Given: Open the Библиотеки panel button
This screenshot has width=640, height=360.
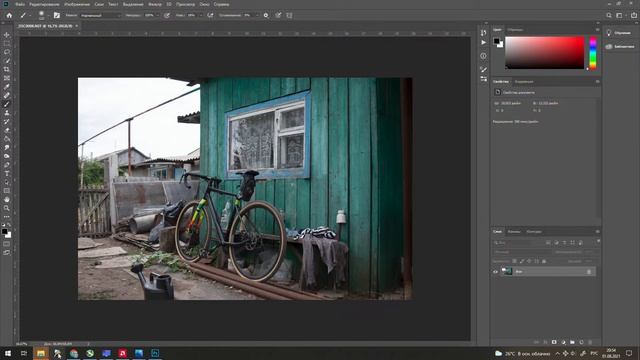Looking at the screenshot, I should (620, 47).
